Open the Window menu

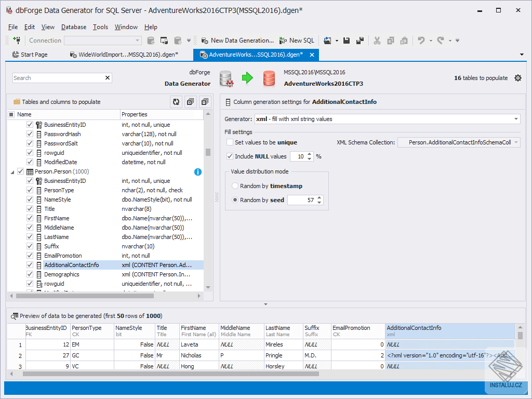point(126,27)
